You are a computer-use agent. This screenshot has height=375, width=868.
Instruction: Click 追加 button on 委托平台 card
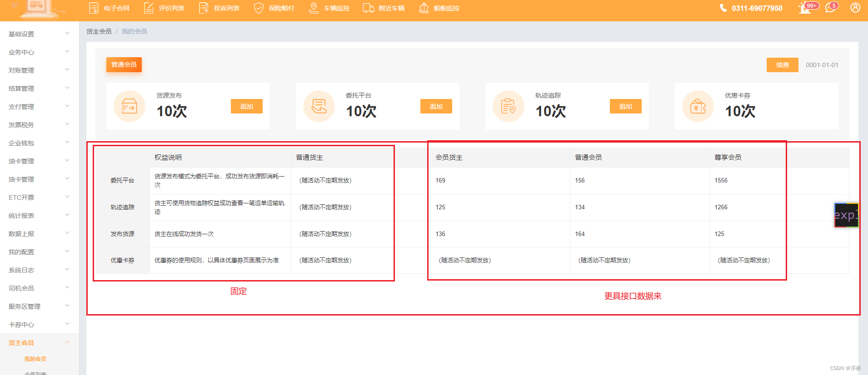tap(436, 106)
